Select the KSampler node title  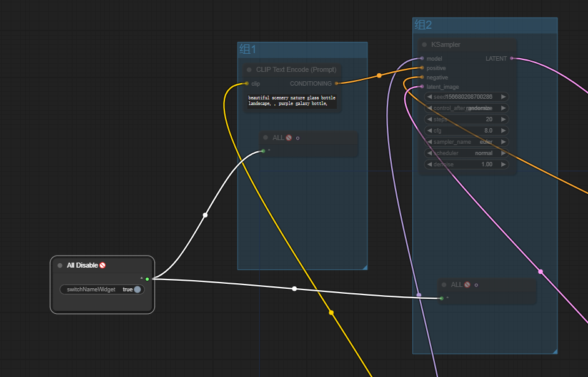click(x=446, y=44)
